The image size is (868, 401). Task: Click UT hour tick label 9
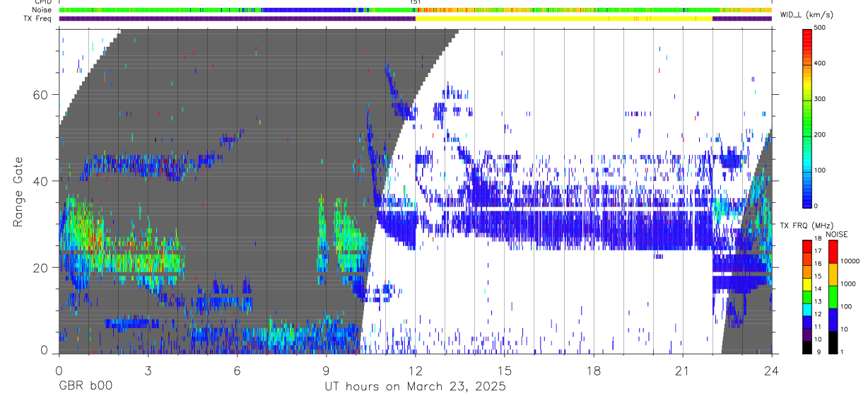(x=326, y=370)
